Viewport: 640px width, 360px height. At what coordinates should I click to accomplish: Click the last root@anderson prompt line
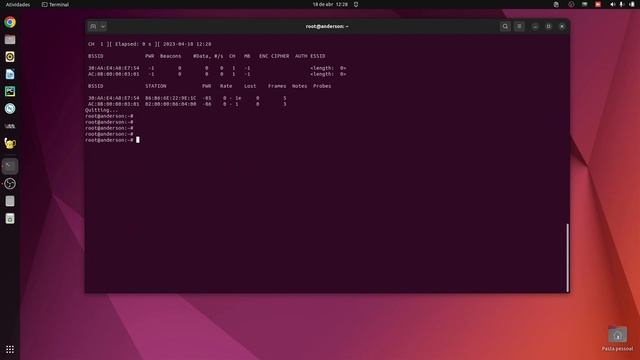(x=112, y=140)
